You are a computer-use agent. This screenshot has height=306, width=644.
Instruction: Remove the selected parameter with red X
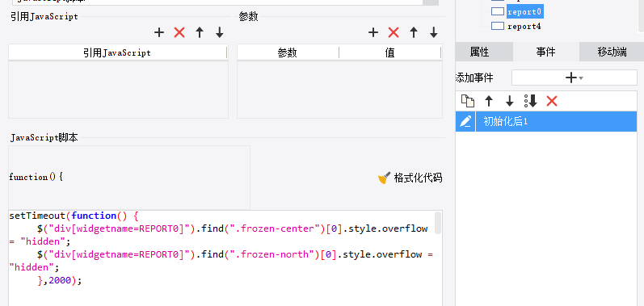394,32
